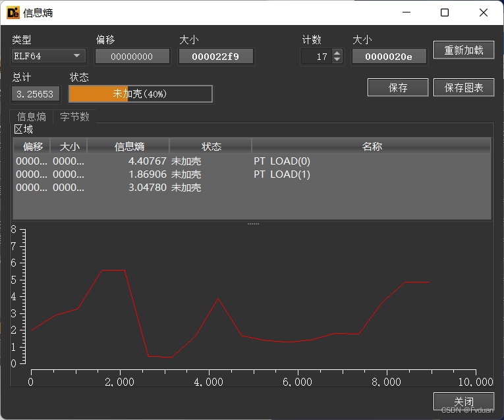The height and width of the screenshot is (420, 504).
Task: Open the ELF64 type dropdown
Action: click(49, 56)
